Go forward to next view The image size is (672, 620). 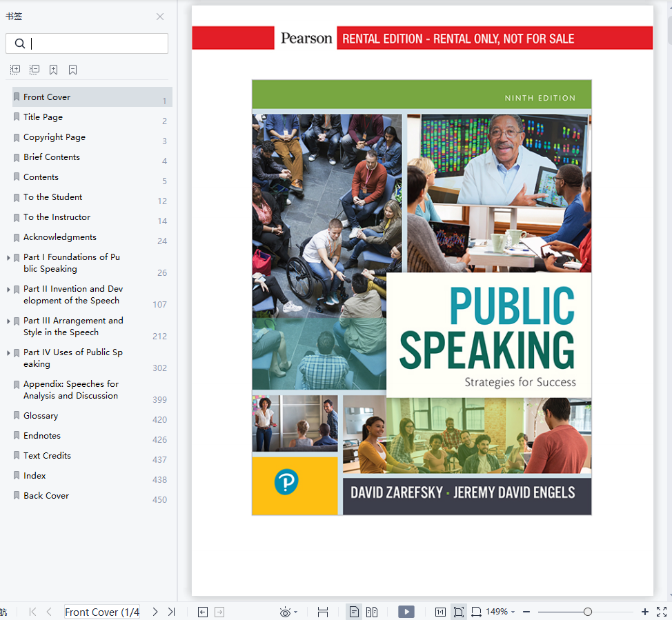coord(219,612)
